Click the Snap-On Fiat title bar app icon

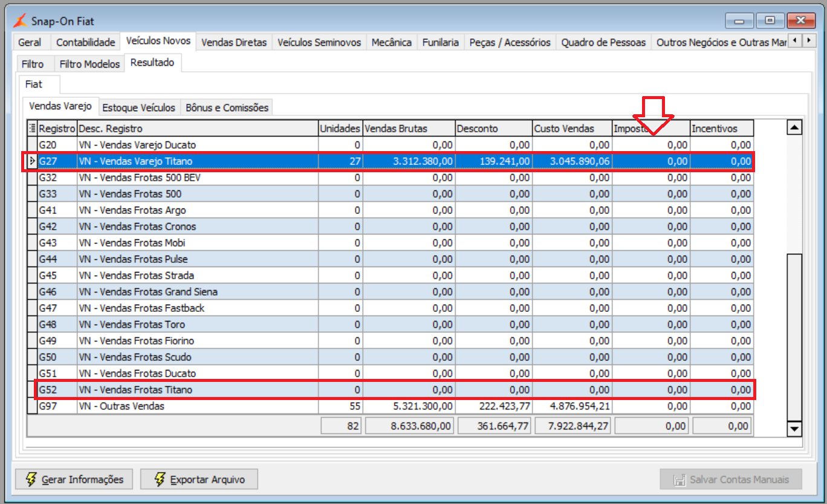21,21
